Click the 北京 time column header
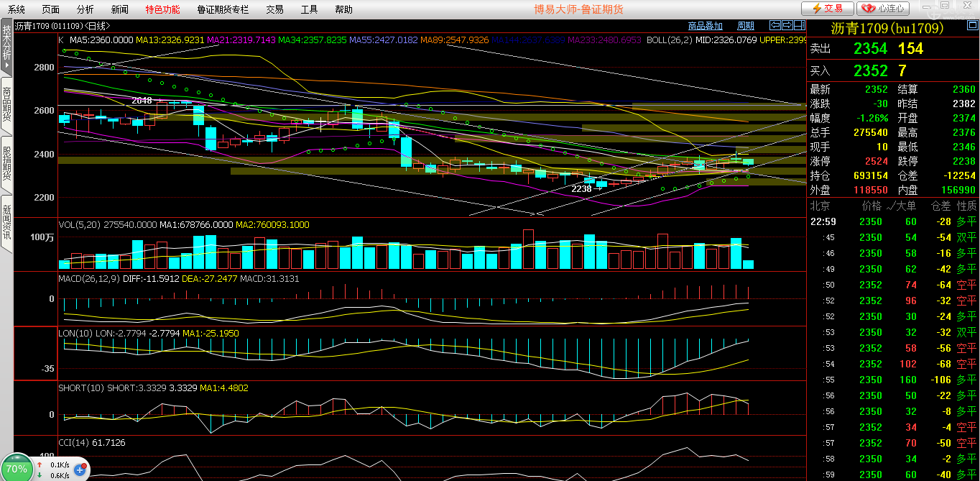Image resolution: width=980 pixels, height=481 pixels. [x=820, y=206]
